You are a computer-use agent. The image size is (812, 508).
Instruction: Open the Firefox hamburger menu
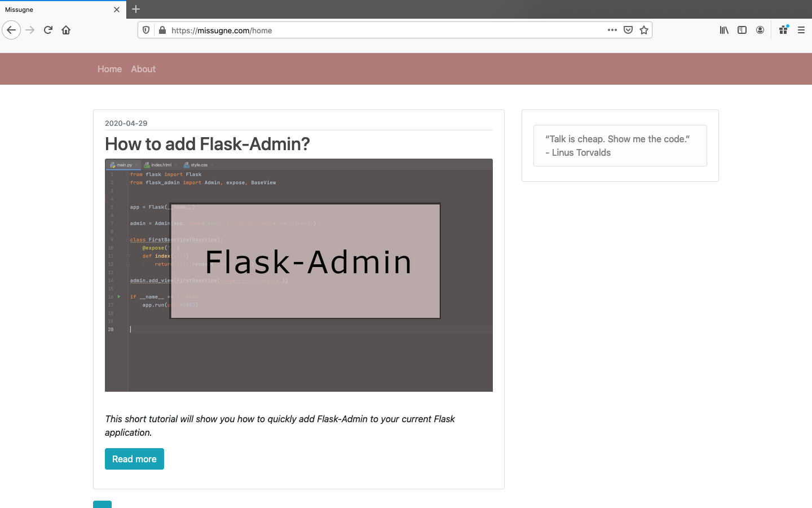click(801, 30)
